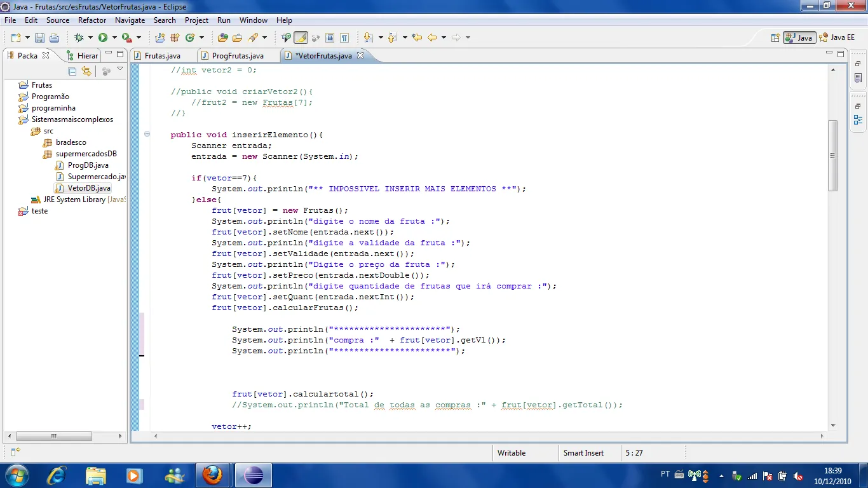This screenshot has width=868, height=488.
Task: Select ProgDB.java in the tree
Action: pos(88,165)
